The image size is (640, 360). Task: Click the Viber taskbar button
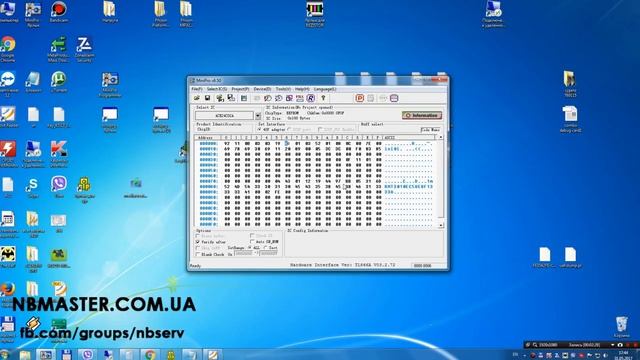[x=87, y=355]
